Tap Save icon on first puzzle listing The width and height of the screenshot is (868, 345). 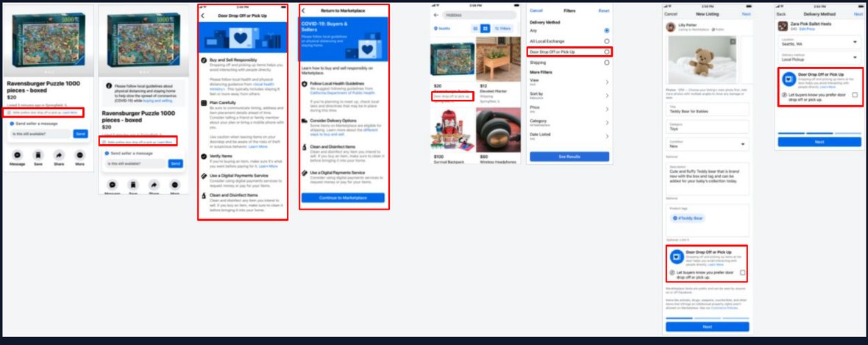point(38,155)
